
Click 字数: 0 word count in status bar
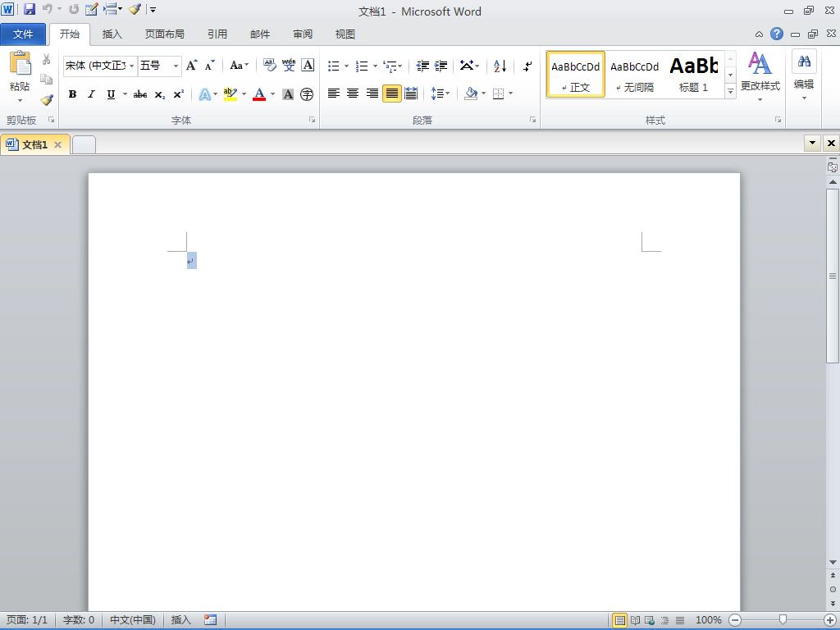click(x=79, y=620)
